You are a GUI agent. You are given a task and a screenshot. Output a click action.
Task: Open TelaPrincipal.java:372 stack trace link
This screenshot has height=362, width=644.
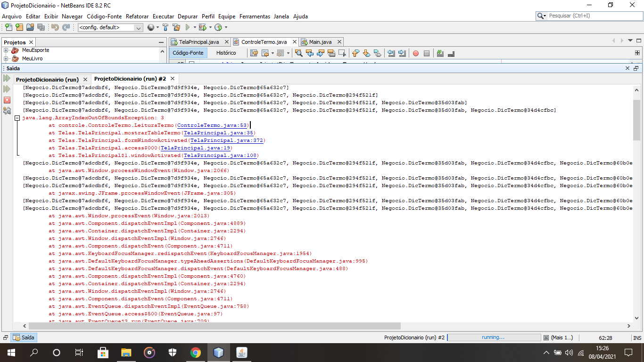227,140
